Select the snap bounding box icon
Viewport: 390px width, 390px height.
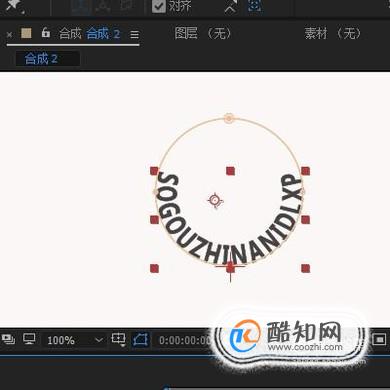tap(255, 6)
